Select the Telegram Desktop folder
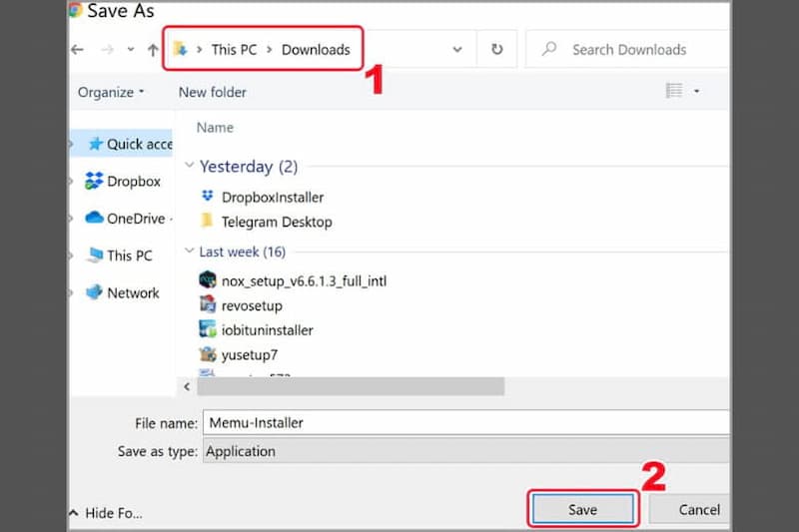The width and height of the screenshot is (799, 532). pyautogui.click(x=276, y=222)
